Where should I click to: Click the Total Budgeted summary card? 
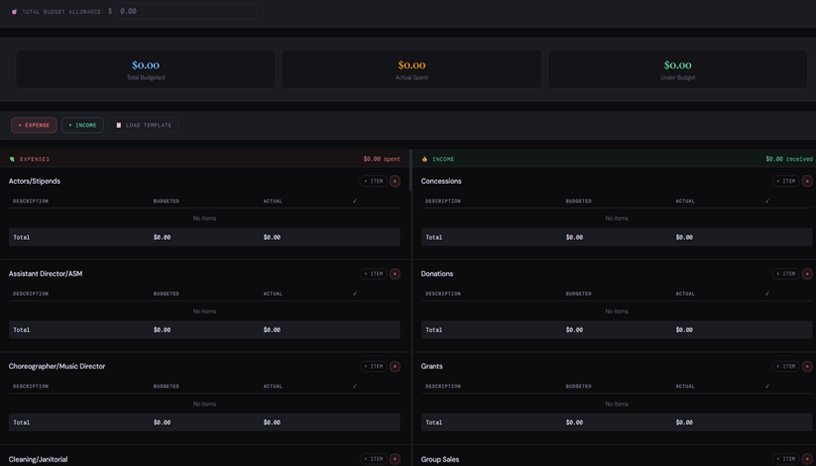coord(146,69)
